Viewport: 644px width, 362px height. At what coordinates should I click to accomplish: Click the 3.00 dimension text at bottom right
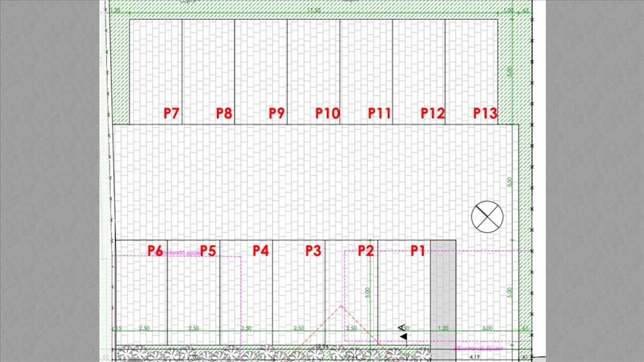487,328
